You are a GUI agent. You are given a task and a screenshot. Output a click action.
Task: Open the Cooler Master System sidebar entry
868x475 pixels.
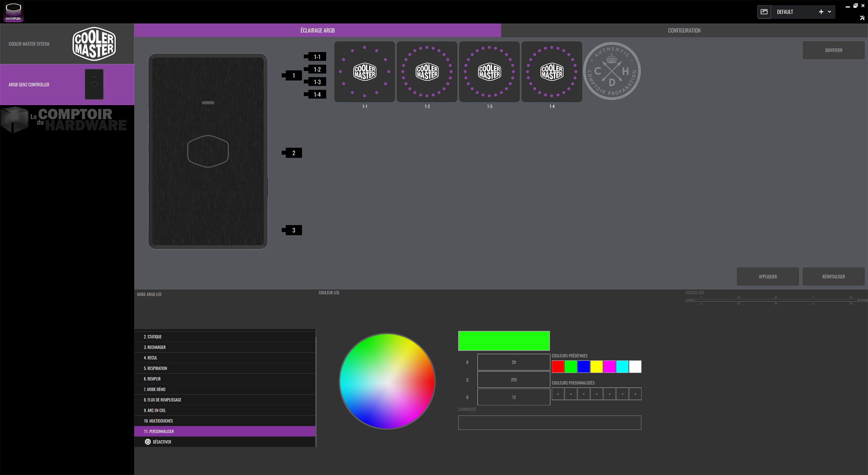[67, 44]
